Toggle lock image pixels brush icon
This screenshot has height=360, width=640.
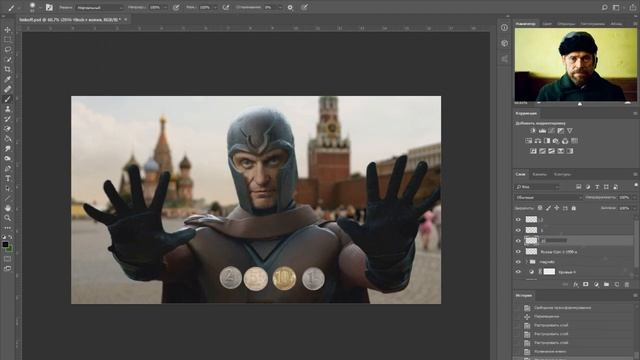549,208
